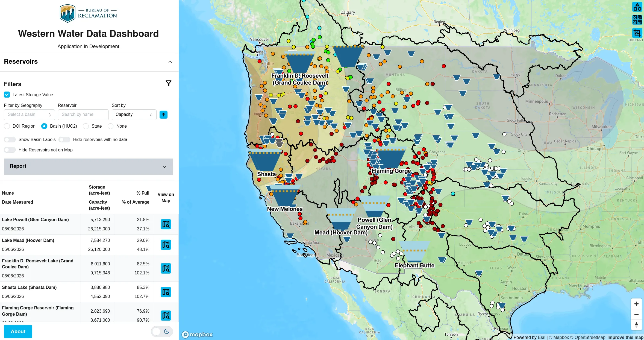Collapse the Reservoirs section chevron
The width and height of the screenshot is (644, 340).
point(170,62)
